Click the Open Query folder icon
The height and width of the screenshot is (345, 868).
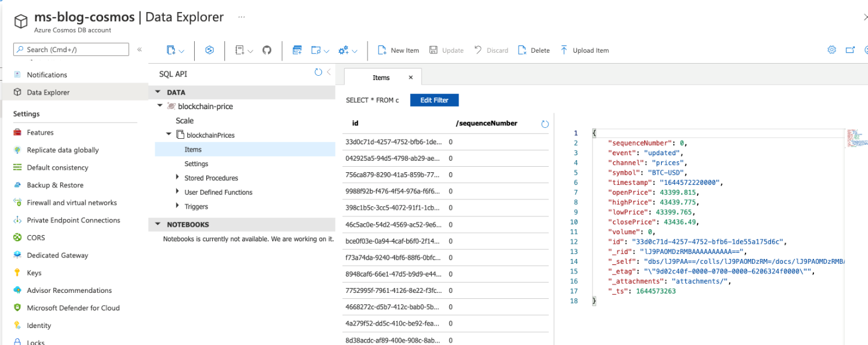(315, 50)
